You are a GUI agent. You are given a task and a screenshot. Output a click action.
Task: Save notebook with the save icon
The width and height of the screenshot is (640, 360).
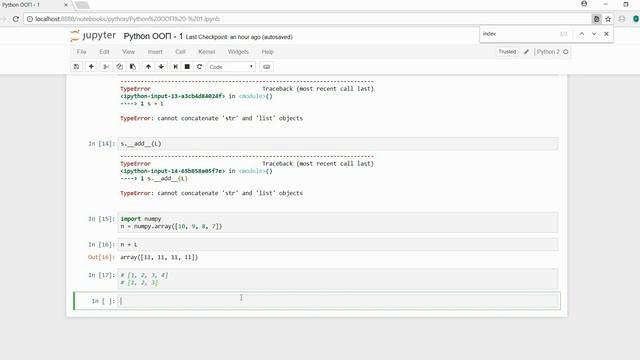pos(76,67)
